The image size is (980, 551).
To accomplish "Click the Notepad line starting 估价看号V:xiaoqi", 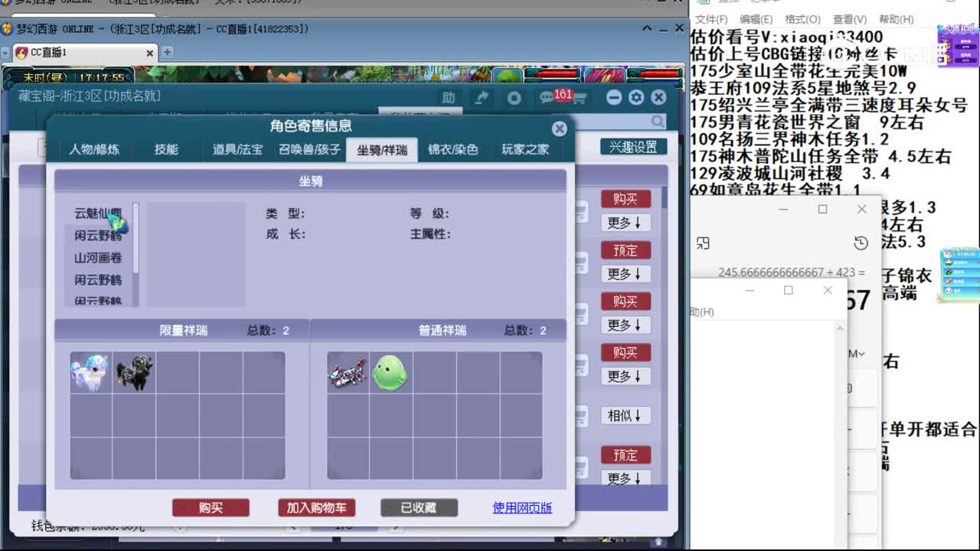I will coord(786,37).
